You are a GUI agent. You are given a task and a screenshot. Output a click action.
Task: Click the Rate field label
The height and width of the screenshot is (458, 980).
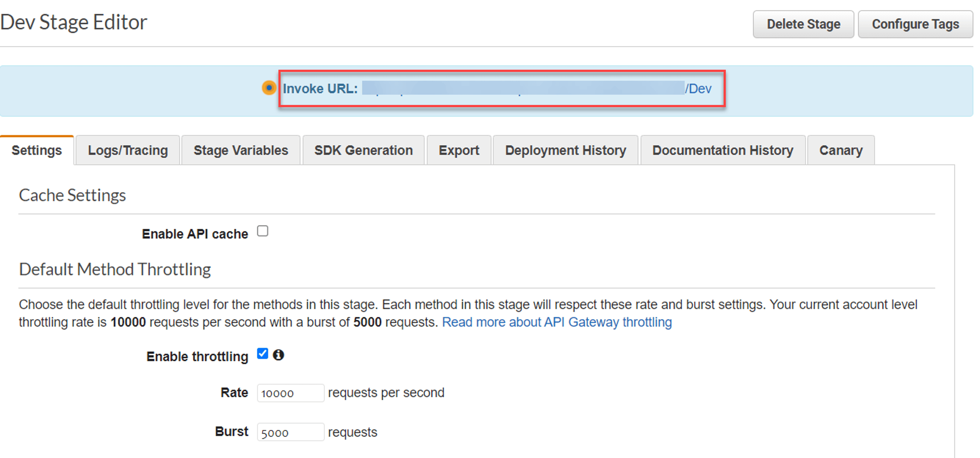[234, 393]
